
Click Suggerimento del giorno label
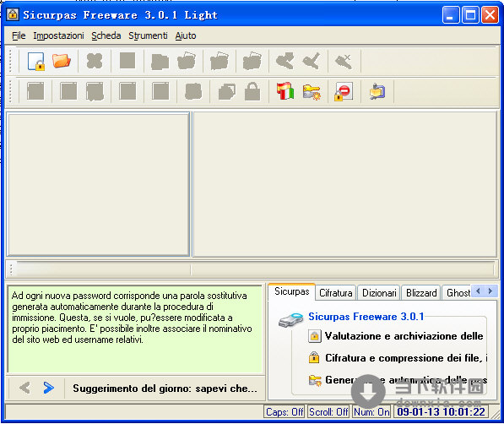(165, 389)
